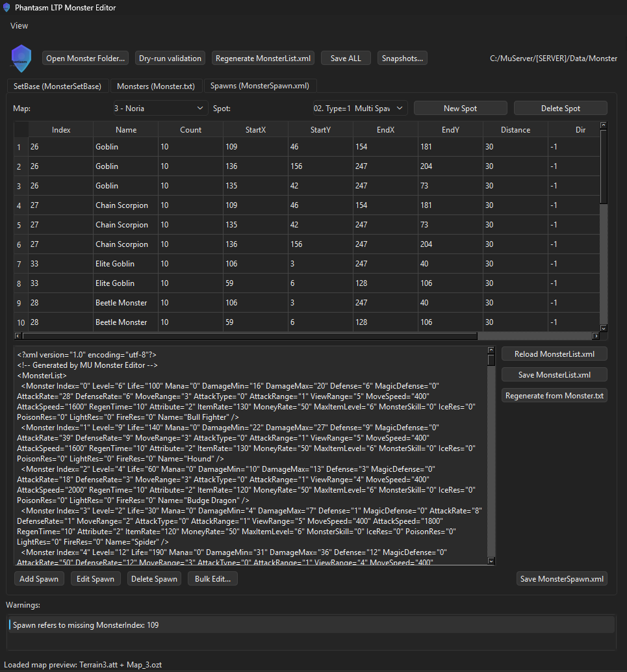Image resolution: width=627 pixels, height=672 pixels.
Task: Click the Count column header
Action: pyautogui.click(x=191, y=130)
